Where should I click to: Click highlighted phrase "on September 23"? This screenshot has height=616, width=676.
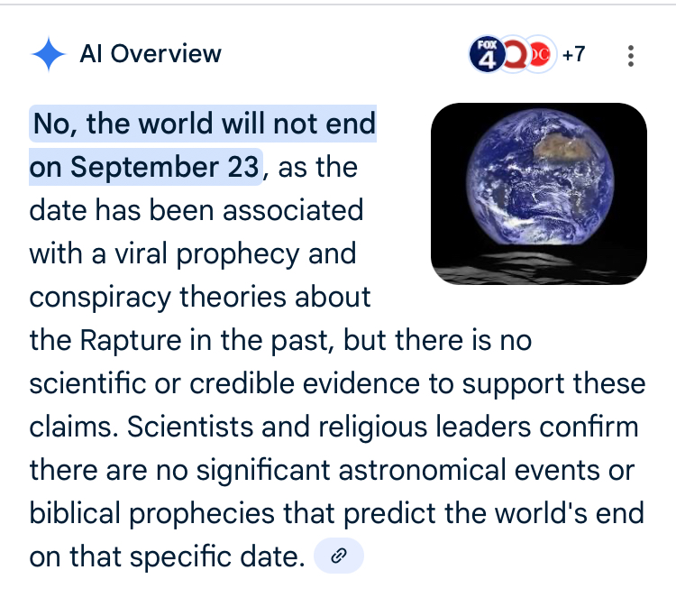(x=144, y=167)
